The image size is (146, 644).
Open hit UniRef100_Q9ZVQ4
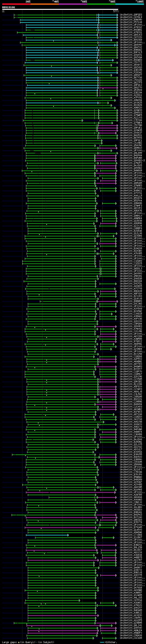coord(131,58)
